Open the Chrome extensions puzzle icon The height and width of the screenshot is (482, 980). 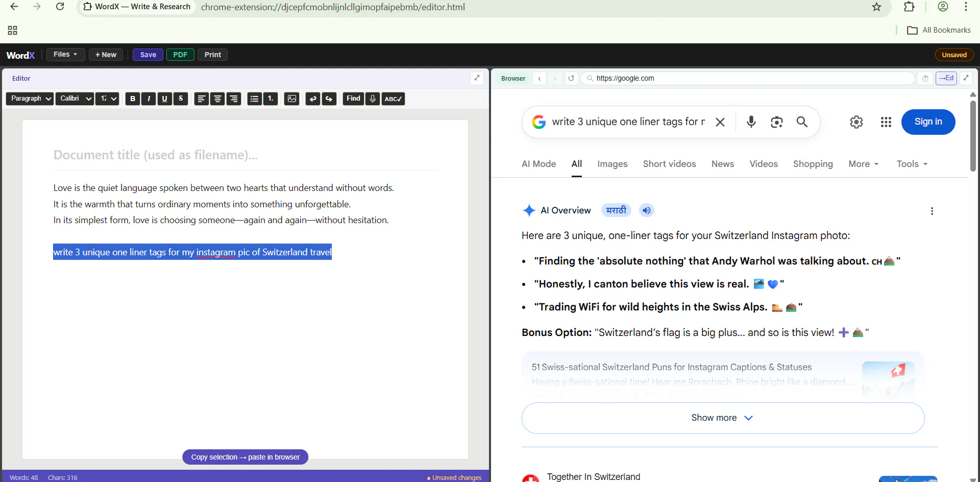point(909,7)
